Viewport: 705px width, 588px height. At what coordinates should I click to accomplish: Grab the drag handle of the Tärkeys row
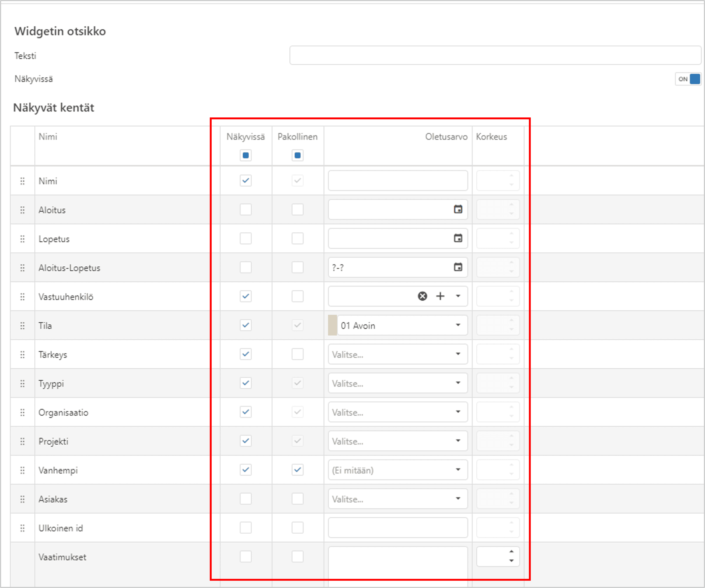[22, 355]
